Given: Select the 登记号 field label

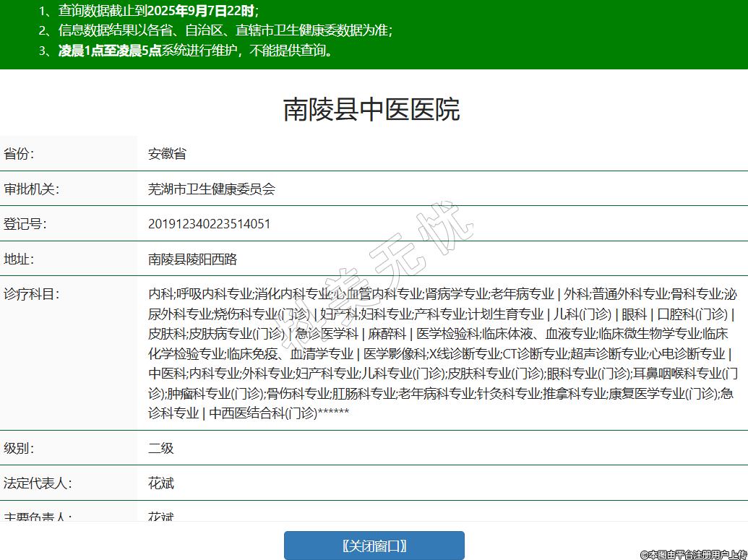Looking at the screenshot, I should [x=25, y=224].
